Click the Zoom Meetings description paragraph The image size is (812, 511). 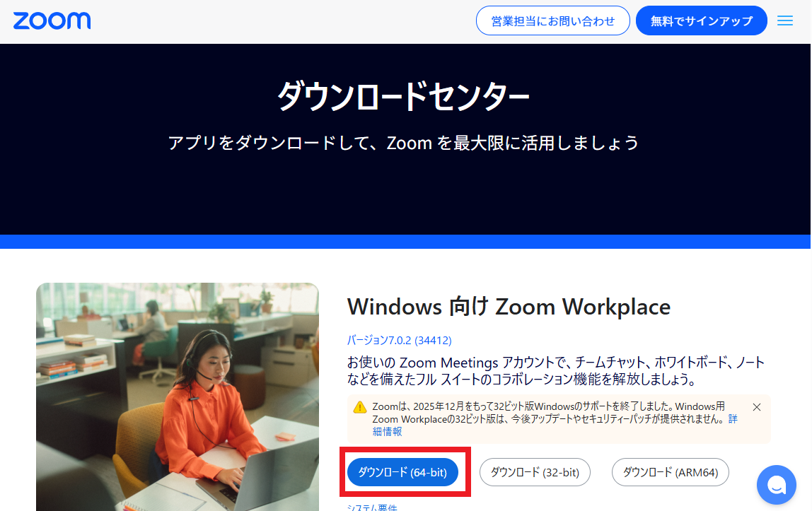[x=555, y=371]
